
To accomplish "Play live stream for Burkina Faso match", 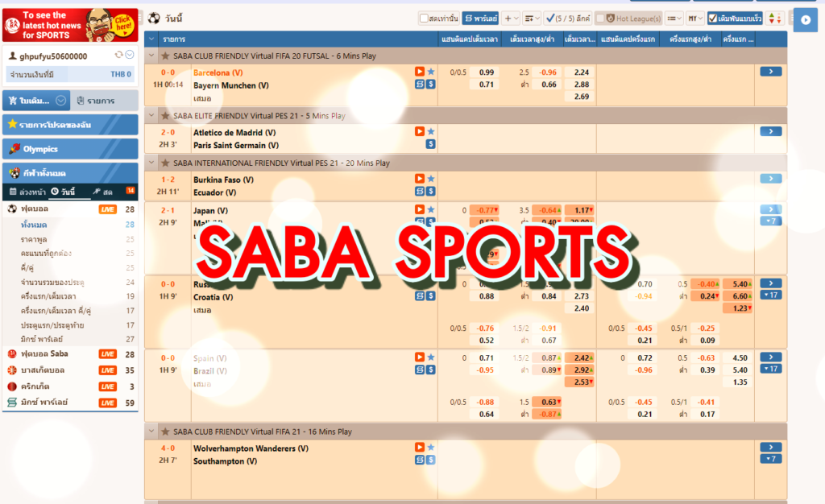I will [x=419, y=179].
